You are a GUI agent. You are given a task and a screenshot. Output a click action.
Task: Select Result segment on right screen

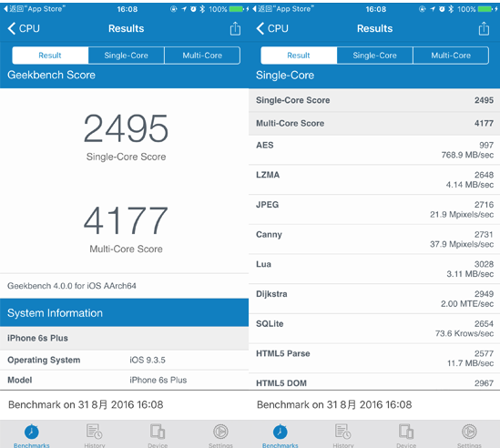299,56
